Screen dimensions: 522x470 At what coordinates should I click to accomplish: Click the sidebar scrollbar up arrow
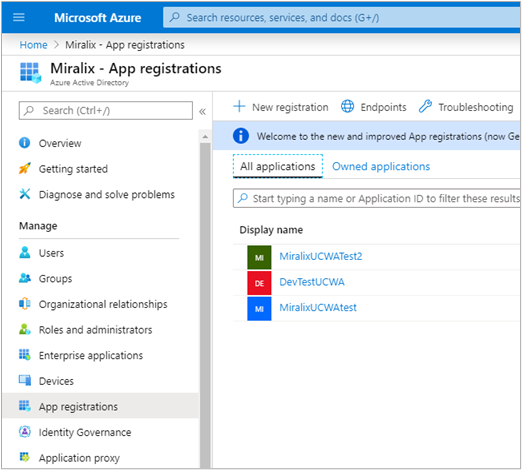(x=205, y=137)
